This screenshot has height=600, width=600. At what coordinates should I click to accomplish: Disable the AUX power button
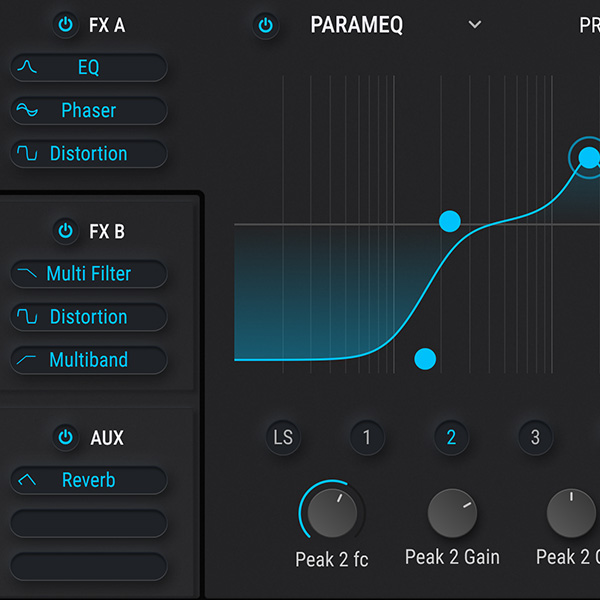66,437
